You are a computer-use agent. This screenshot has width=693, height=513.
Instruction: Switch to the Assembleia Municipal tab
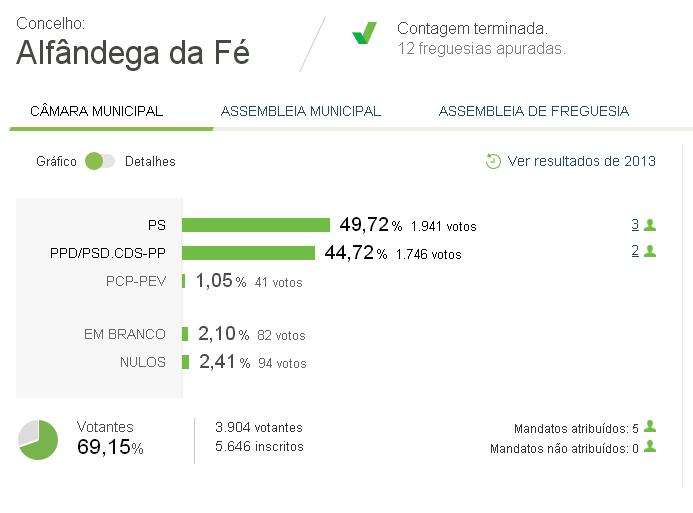(301, 111)
